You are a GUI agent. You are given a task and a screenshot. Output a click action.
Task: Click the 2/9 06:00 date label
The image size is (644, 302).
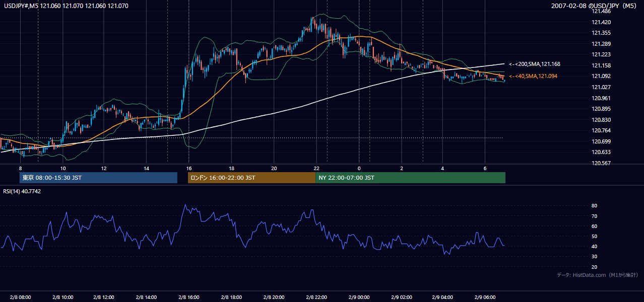[x=486, y=296]
